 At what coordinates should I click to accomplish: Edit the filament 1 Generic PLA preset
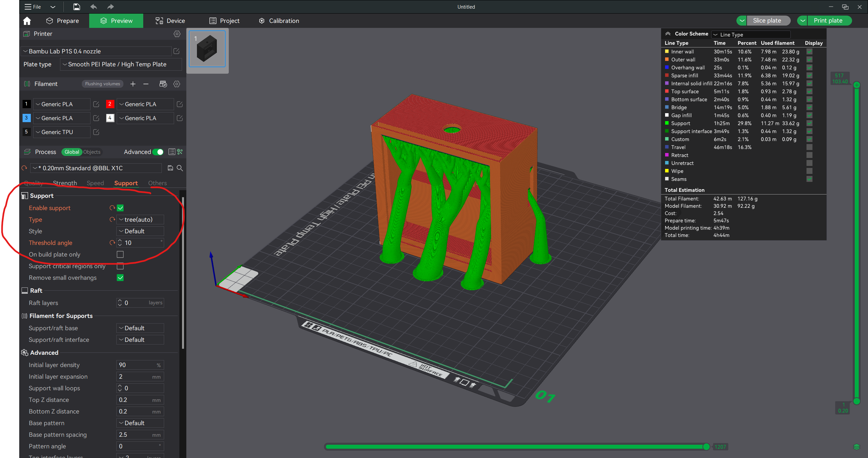96,104
